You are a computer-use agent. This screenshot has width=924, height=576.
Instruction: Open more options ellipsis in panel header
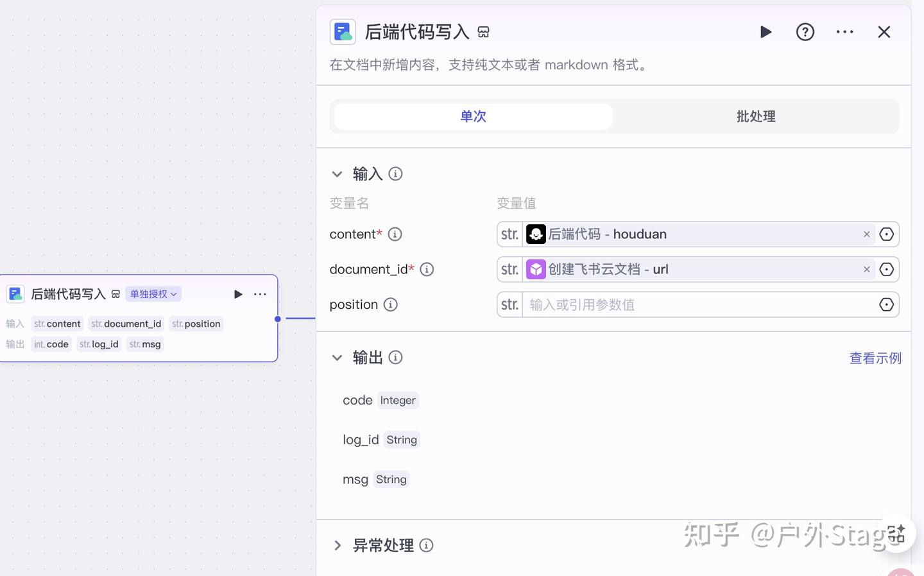(x=844, y=32)
